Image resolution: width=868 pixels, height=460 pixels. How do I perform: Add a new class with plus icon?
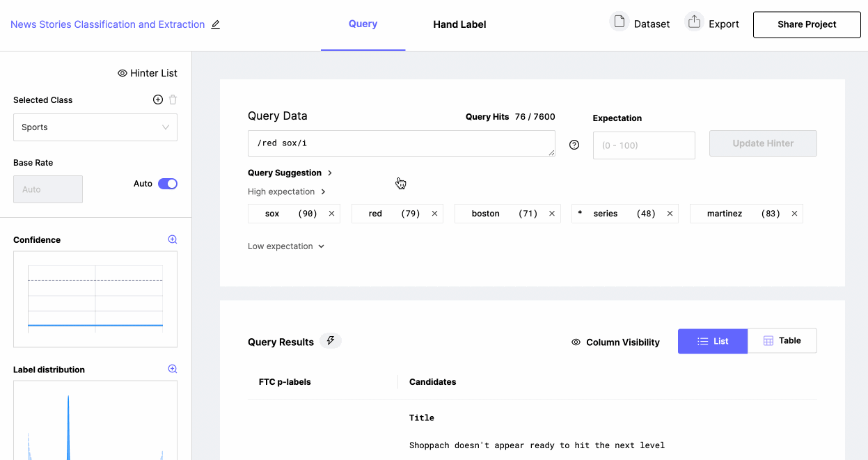coord(158,100)
